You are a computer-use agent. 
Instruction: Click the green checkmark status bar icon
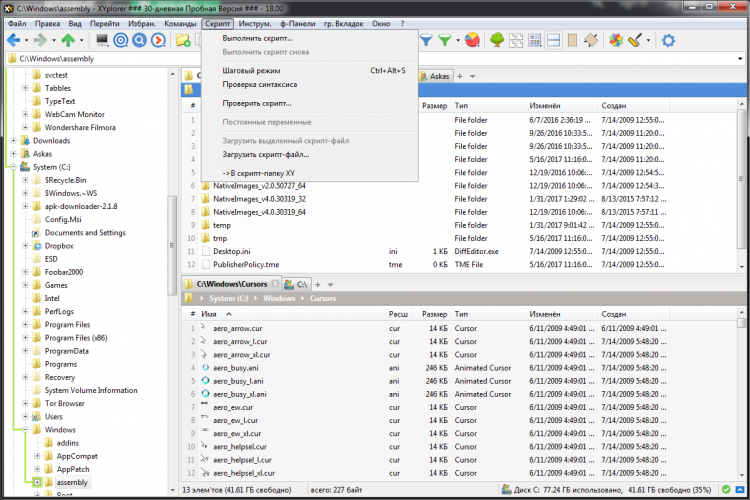[726, 489]
